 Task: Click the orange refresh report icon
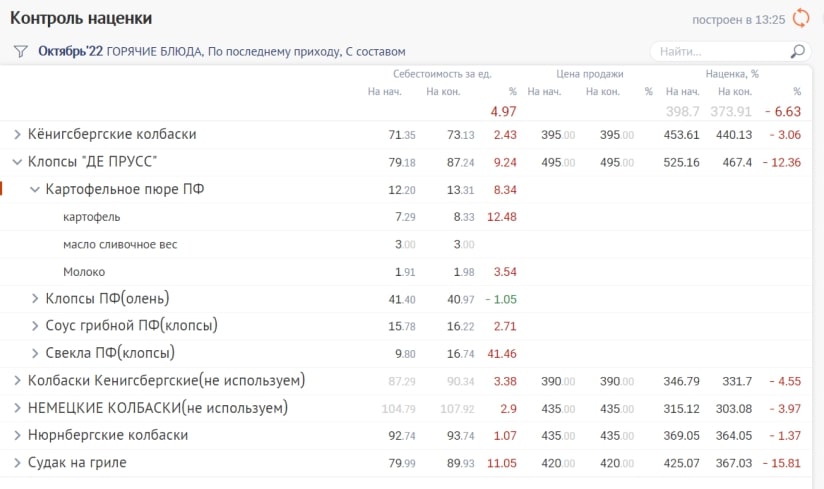[x=801, y=18]
